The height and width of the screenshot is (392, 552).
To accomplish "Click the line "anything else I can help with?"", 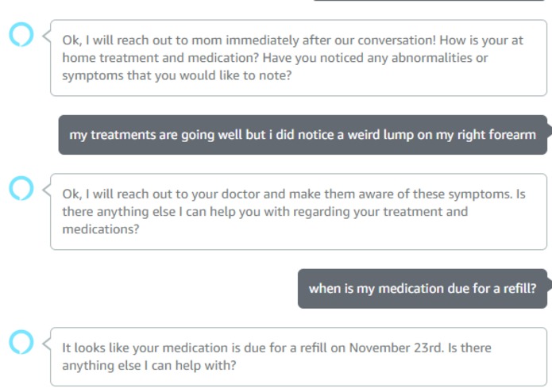I will (x=149, y=366).
